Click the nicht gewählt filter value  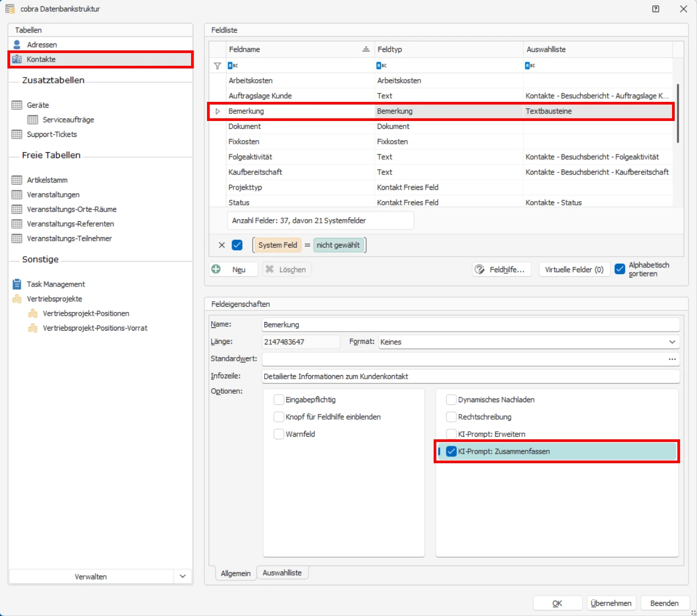point(338,245)
